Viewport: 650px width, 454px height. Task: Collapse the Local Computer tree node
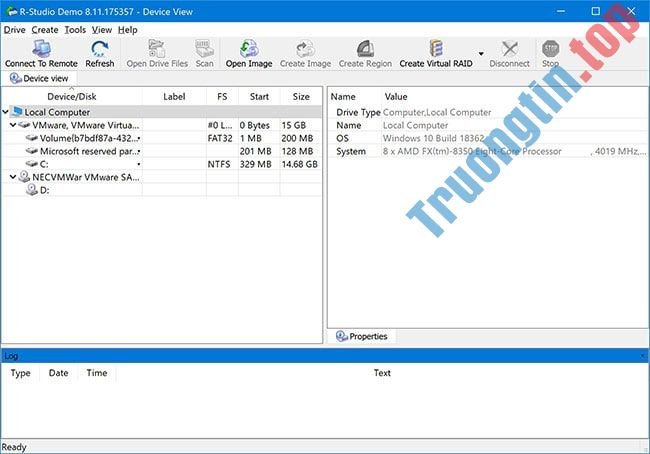tap(5, 113)
